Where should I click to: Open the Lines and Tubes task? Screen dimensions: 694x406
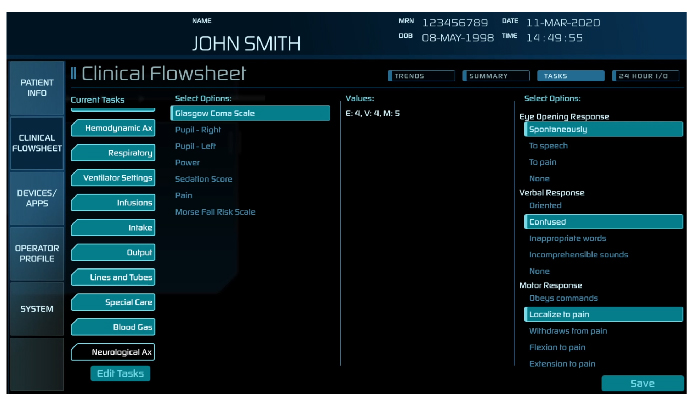113,277
